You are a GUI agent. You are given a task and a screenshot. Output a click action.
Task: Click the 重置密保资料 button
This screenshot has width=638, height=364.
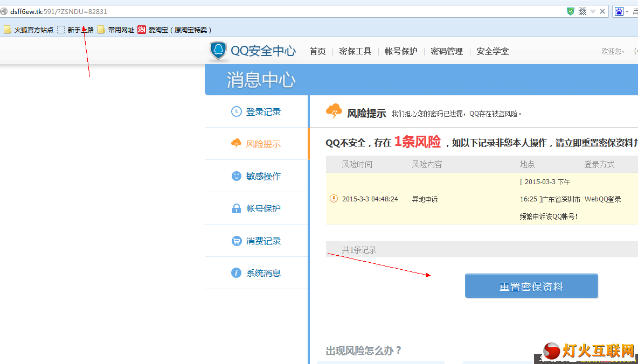coord(531,286)
